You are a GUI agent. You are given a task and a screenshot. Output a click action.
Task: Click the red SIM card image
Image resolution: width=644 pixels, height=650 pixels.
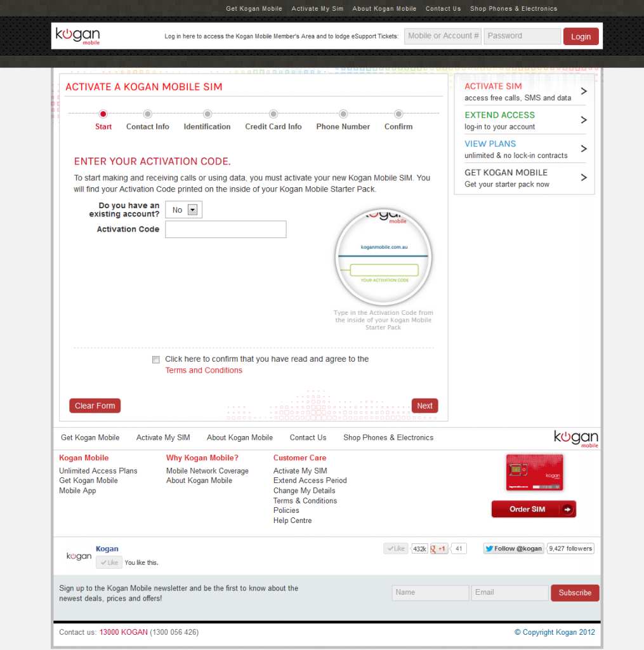pyautogui.click(x=534, y=472)
